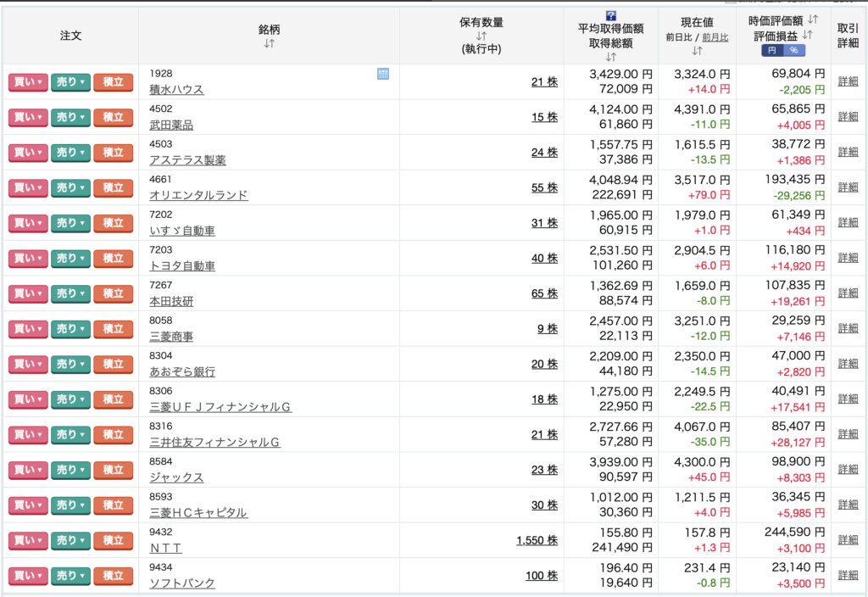Sort by 保有数量 using the arrows icon
Screen dimensions: 868x597
tap(481, 36)
